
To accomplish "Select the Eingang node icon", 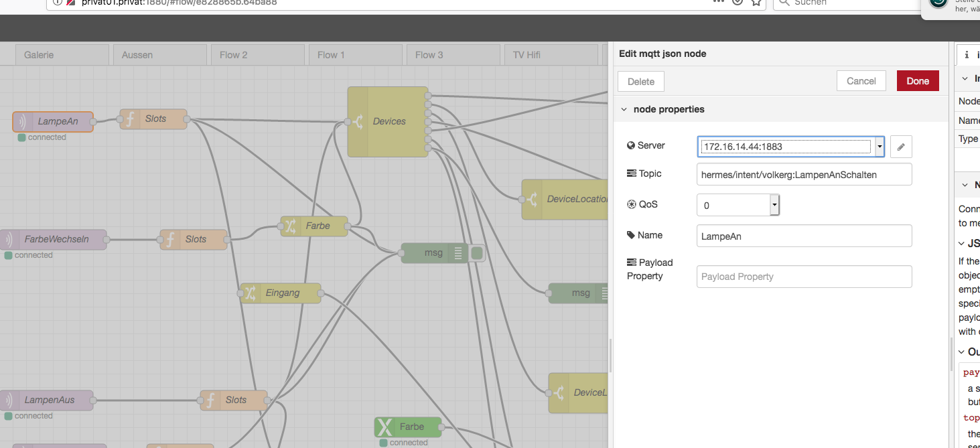I will pyautogui.click(x=251, y=293).
